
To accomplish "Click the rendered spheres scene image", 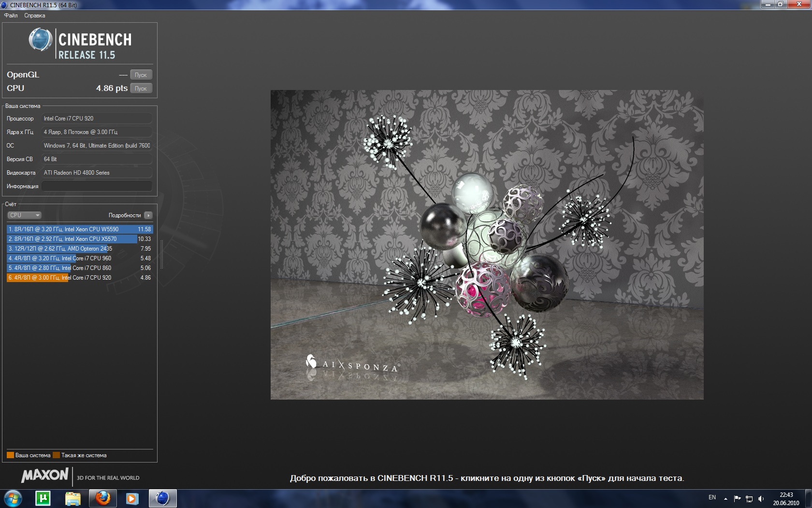I will [x=487, y=245].
